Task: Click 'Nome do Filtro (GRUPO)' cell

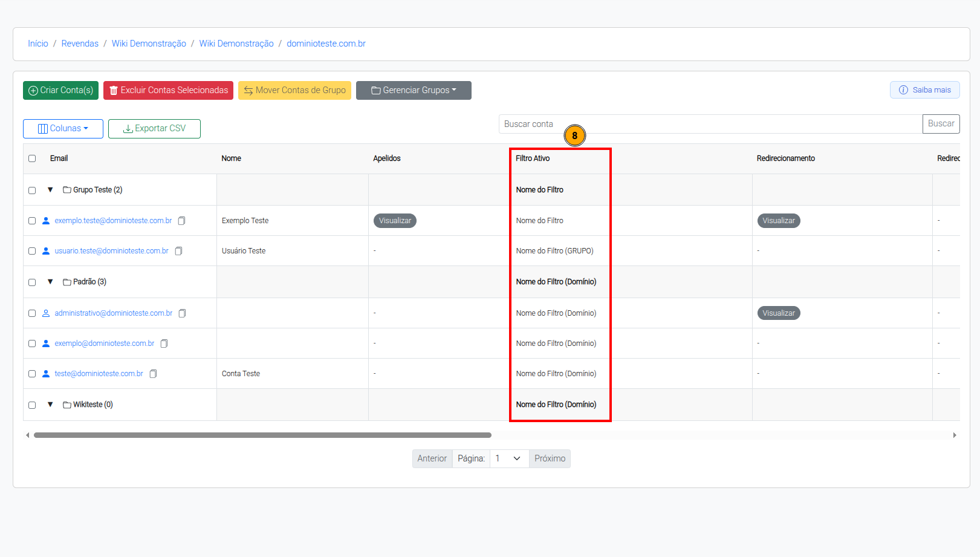Action: 554,251
